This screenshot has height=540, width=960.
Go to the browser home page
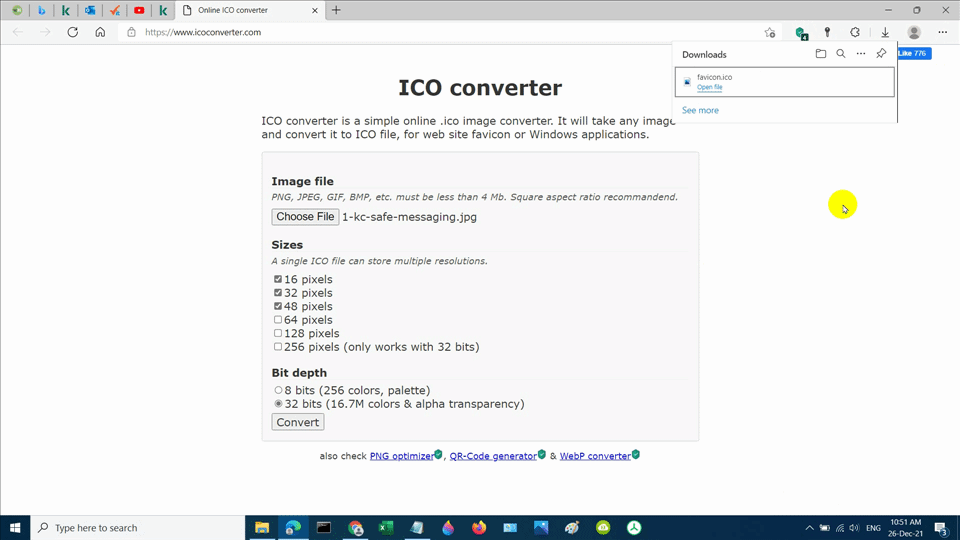coord(100,32)
